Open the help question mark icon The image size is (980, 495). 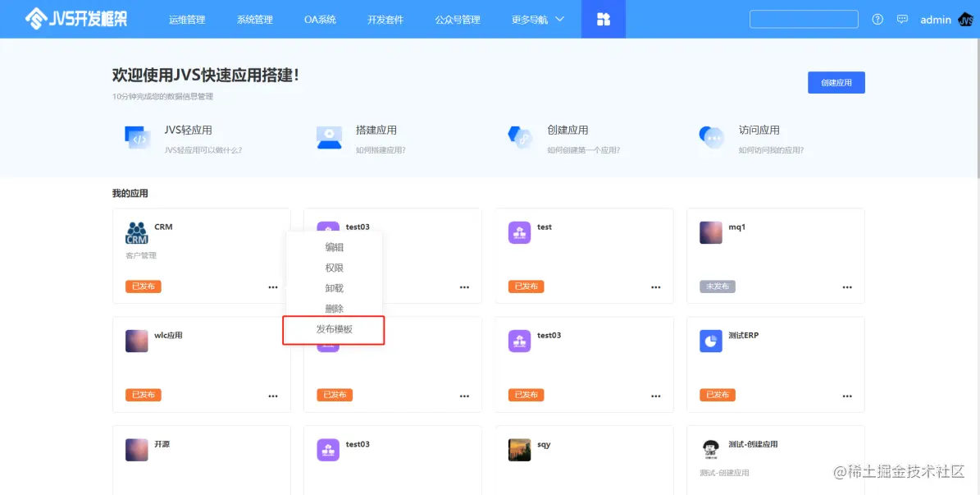tap(877, 20)
